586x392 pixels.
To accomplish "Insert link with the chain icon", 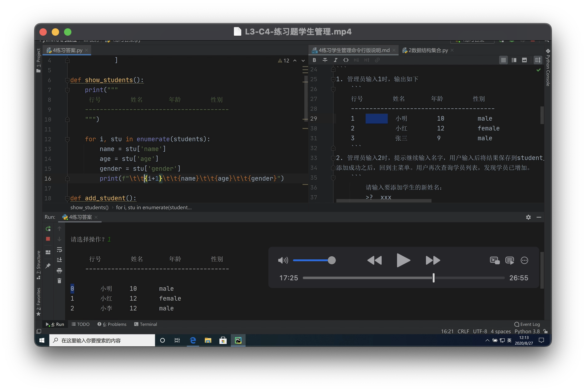I will click(x=377, y=60).
